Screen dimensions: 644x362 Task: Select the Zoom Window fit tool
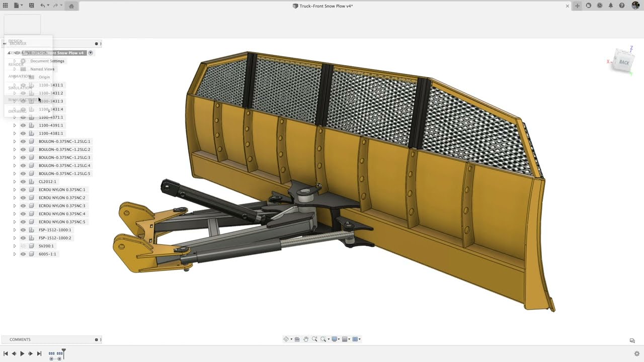pos(324,339)
